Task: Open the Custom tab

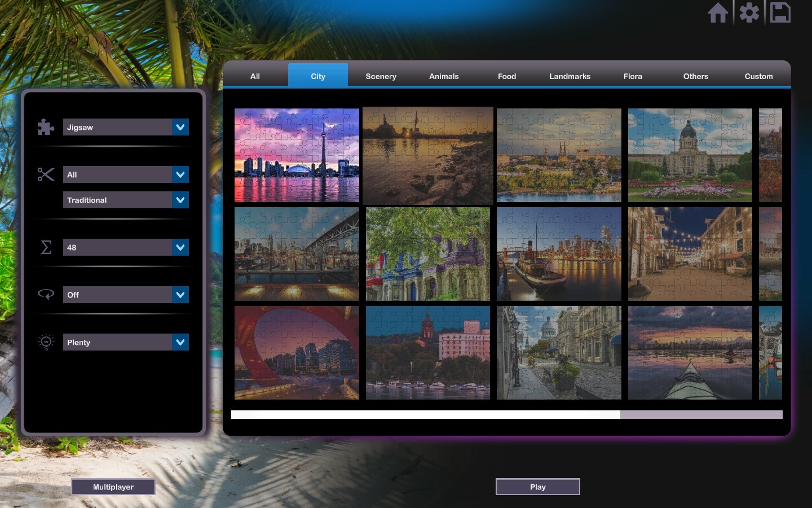Action: point(758,76)
